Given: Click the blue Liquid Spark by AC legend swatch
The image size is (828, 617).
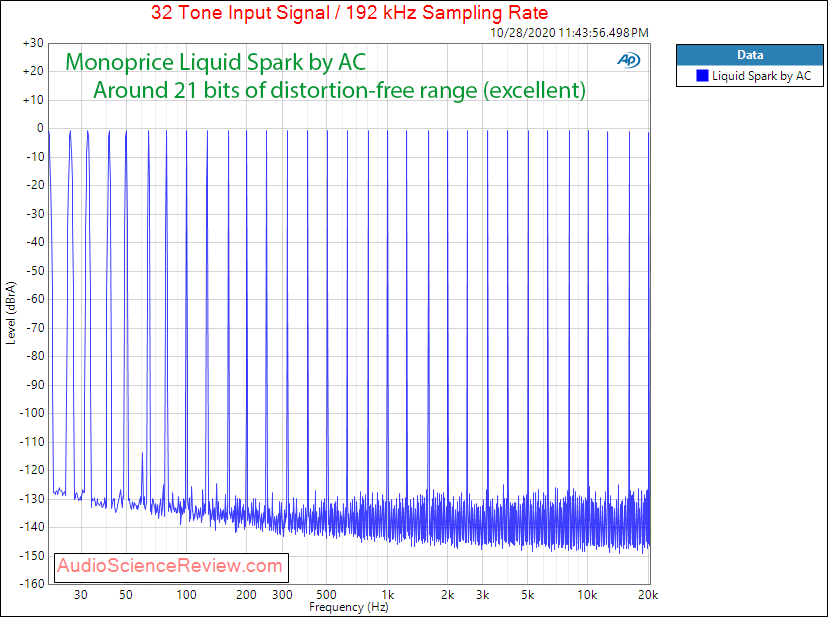Looking at the screenshot, I should click(x=702, y=76).
